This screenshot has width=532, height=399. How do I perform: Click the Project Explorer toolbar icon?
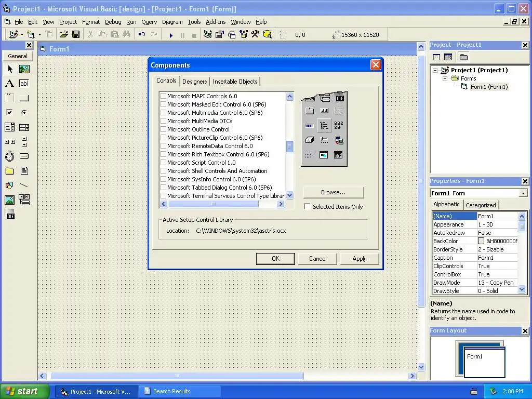(208, 35)
